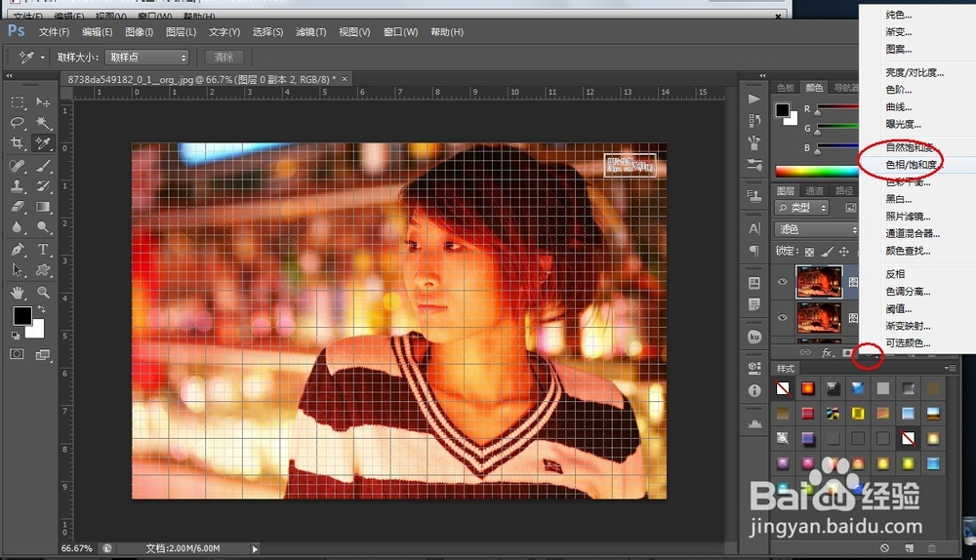Select the Blur tool
This screenshot has width=976, height=560.
tap(18, 227)
